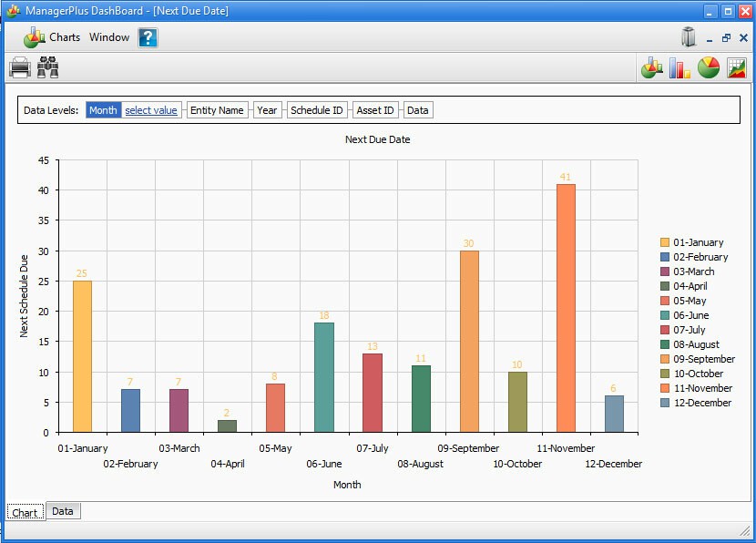Click the 'select value' link
The width and height of the screenshot is (756, 543).
[x=151, y=110]
